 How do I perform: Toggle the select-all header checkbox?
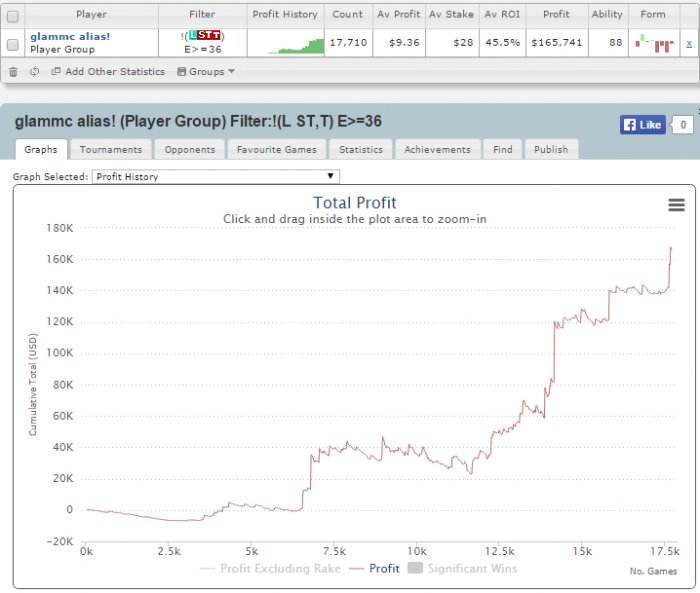coord(12,15)
